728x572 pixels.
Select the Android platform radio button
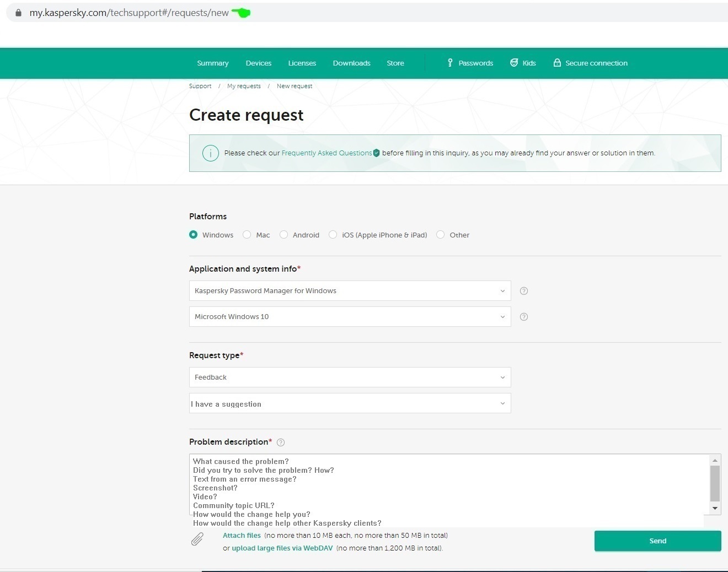coord(283,235)
